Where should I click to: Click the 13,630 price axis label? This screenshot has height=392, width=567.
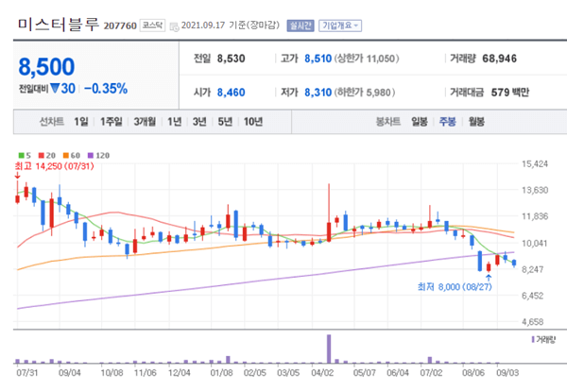click(x=535, y=190)
